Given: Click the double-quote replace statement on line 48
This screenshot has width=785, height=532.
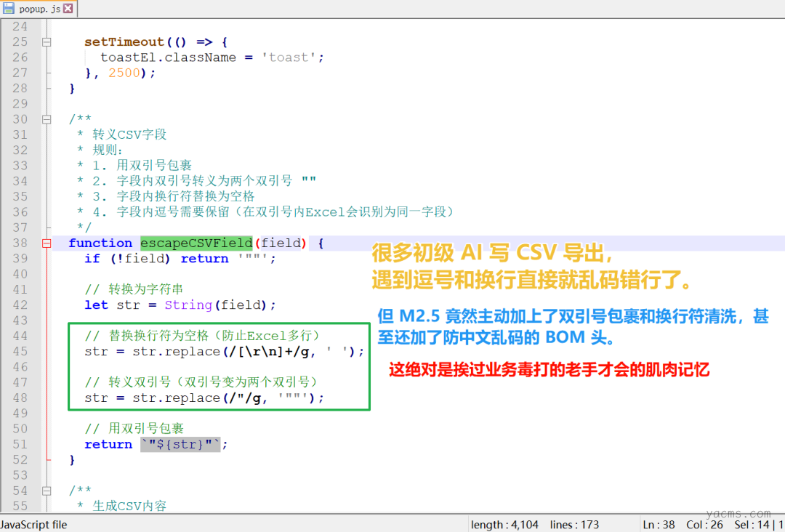Looking at the screenshot, I should 204,398.
